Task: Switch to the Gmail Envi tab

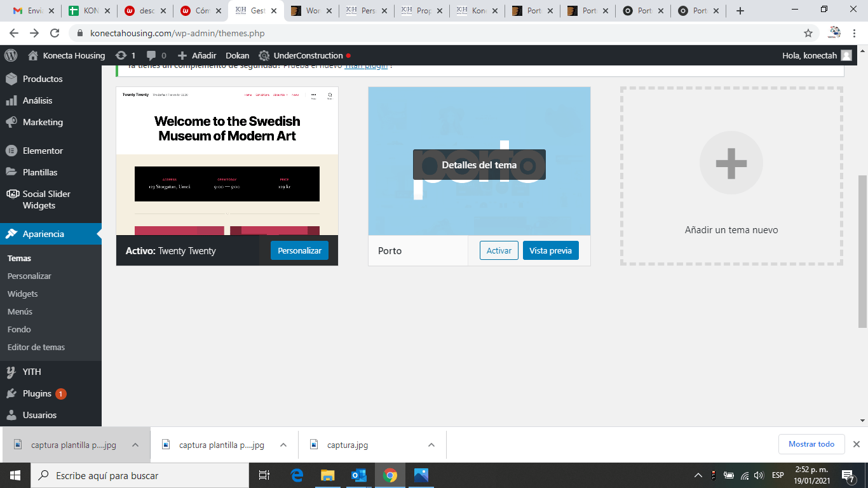Action: (33, 11)
